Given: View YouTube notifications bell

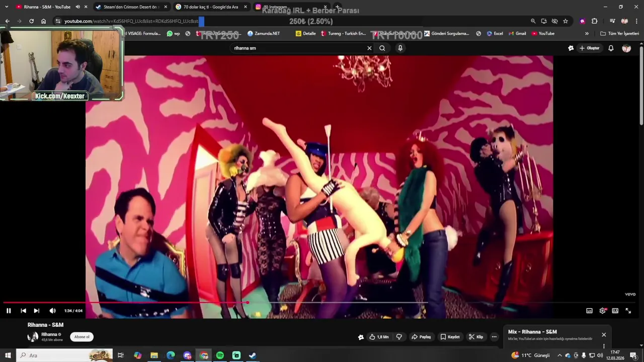Looking at the screenshot, I should click(x=611, y=48).
